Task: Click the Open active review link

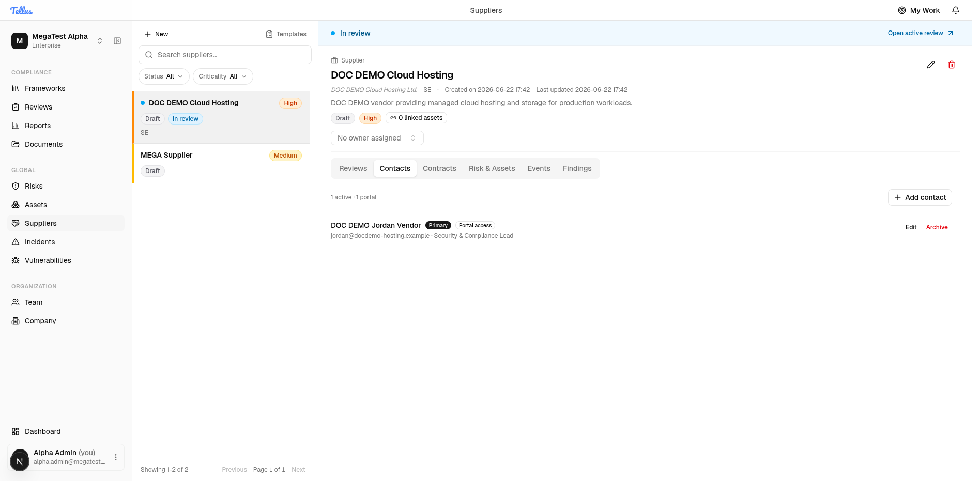Action: 921,33
